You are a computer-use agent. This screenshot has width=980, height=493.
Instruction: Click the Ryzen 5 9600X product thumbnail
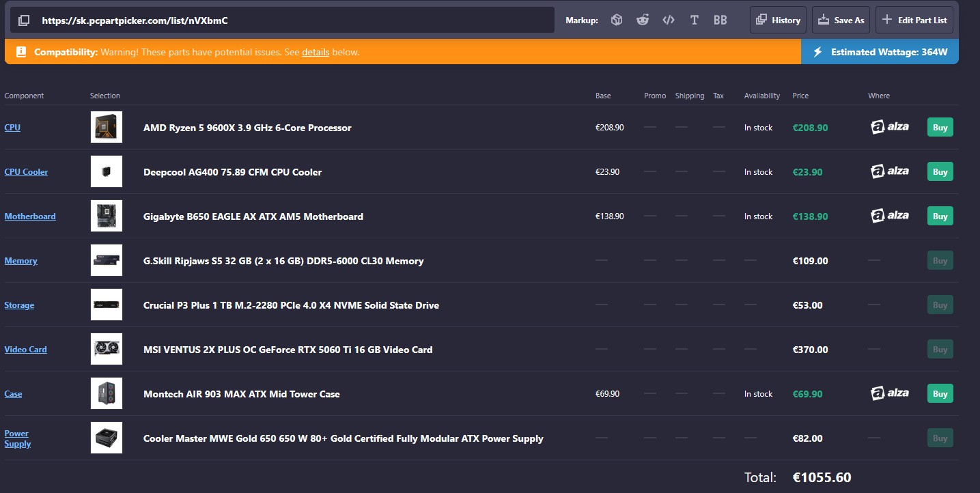107,127
